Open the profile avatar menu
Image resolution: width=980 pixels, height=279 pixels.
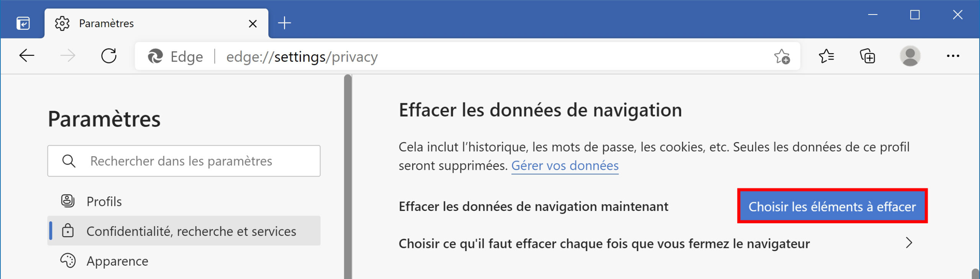coord(910,56)
